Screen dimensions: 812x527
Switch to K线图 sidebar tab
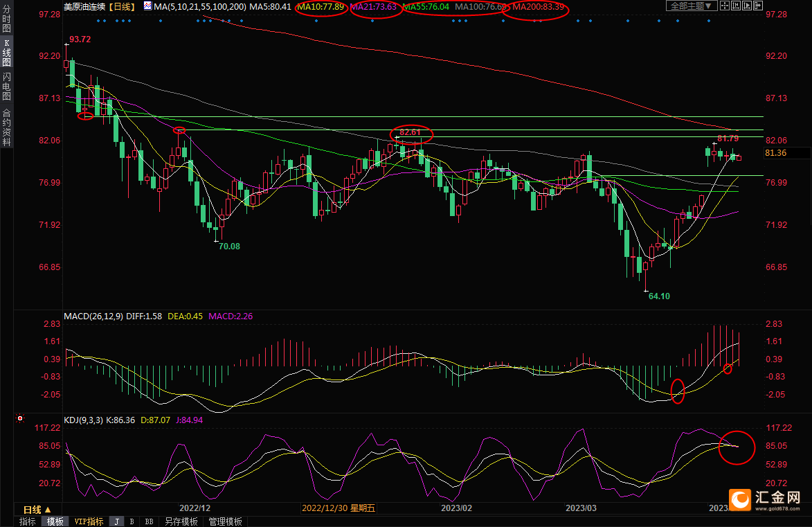pyautogui.click(x=7, y=53)
